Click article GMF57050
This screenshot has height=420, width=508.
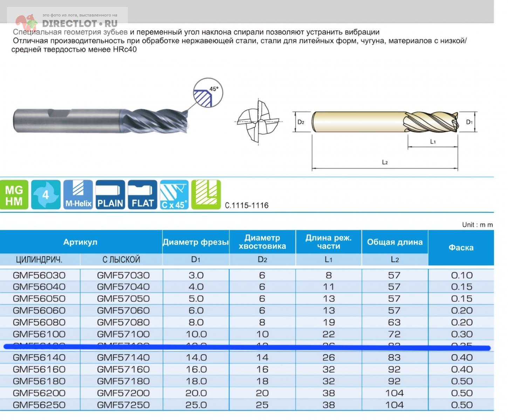pos(123,299)
